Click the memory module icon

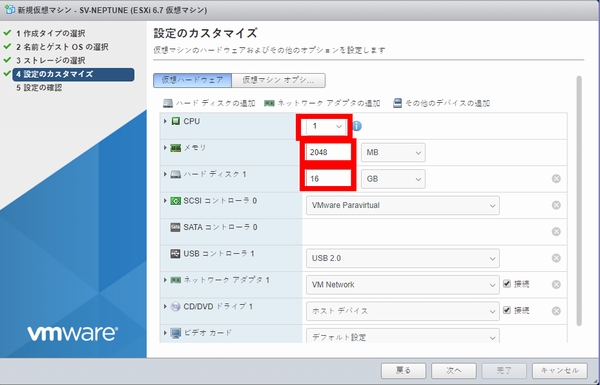[x=176, y=148]
